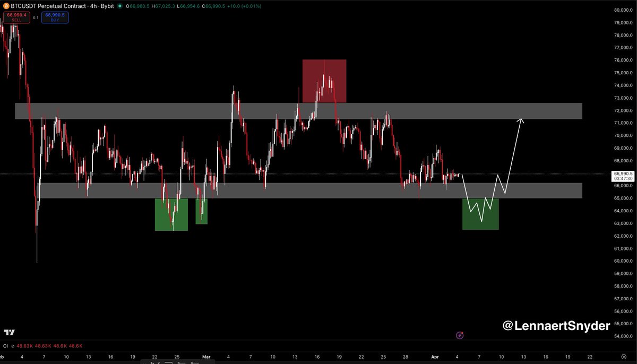Click the Bitcoin symbol icon beside BTCUSDT

pyautogui.click(x=6, y=6)
